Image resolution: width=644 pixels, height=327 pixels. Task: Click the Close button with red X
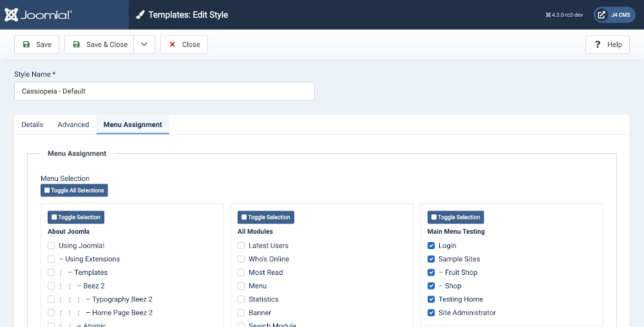click(x=184, y=44)
